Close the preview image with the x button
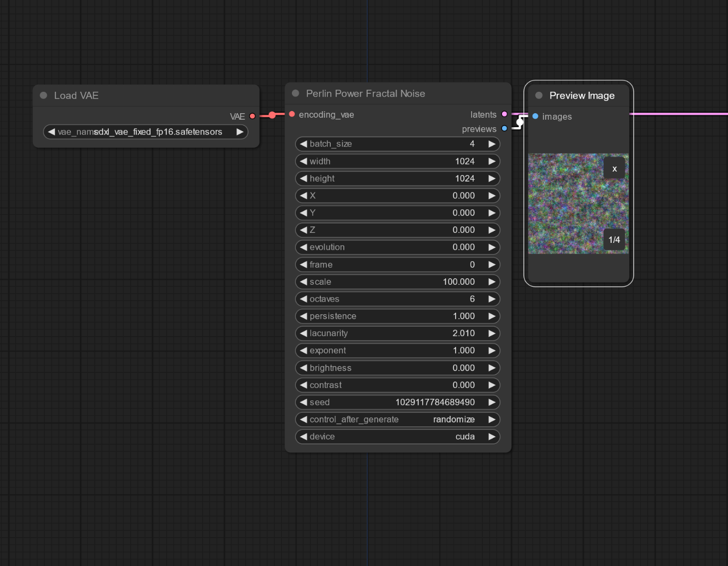728x566 pixels. point(614,169)
